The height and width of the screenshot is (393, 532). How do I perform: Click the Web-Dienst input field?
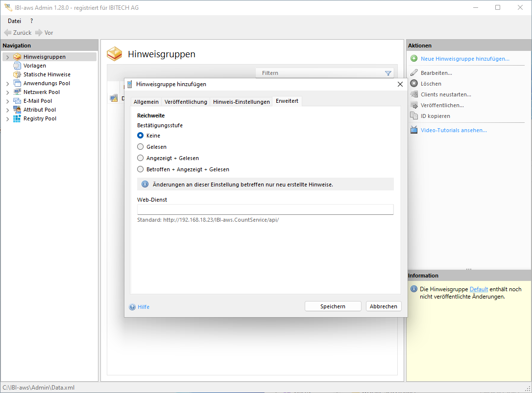(x=265, y=209)
